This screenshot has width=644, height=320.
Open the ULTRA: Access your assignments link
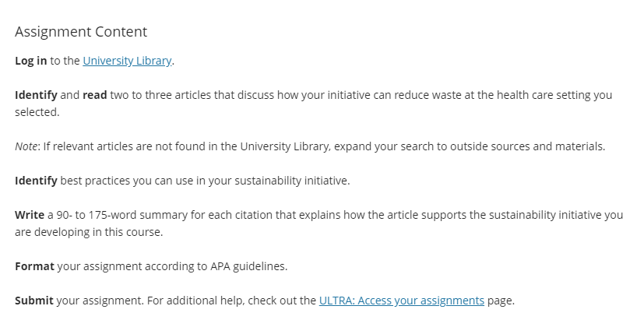(x=402, y=301)
